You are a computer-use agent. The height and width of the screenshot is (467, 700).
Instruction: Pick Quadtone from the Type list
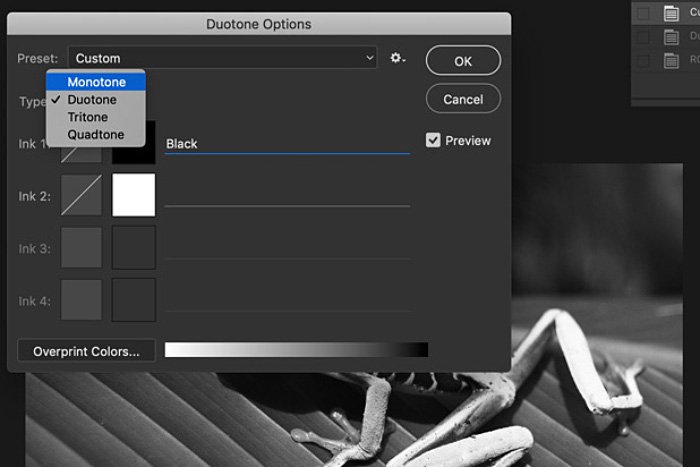(x=96, y=135)
